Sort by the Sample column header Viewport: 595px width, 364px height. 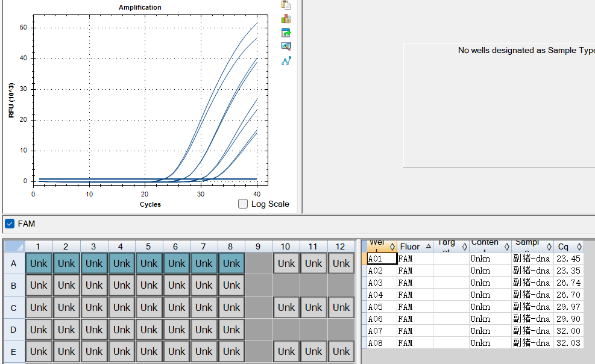coord(532,246)
